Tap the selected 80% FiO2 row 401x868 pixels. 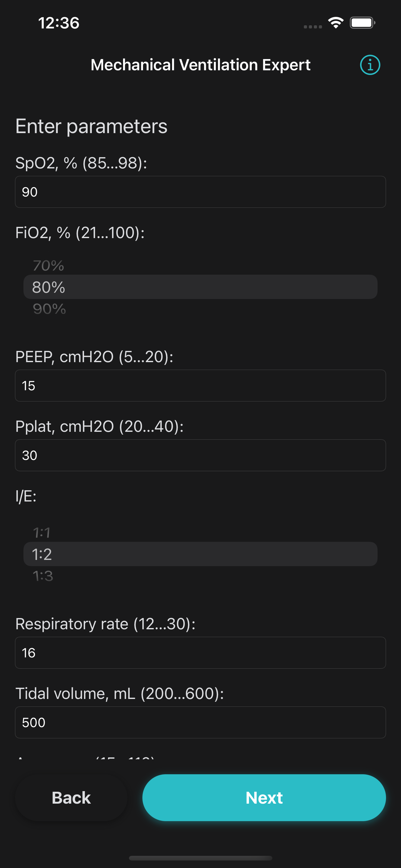pos(200,287)
